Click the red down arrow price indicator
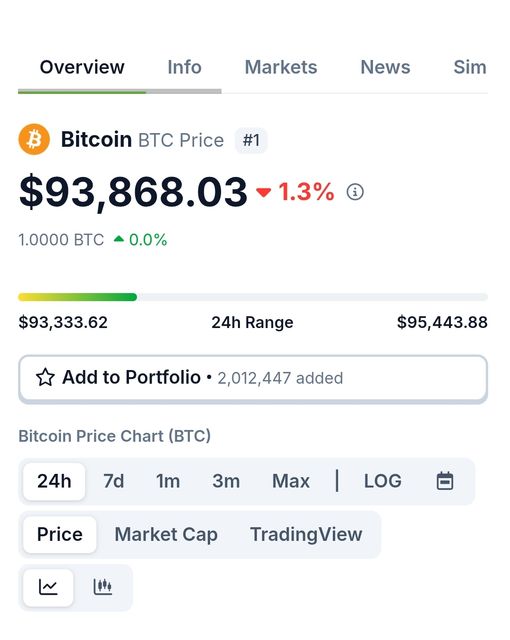 point(264,192)
